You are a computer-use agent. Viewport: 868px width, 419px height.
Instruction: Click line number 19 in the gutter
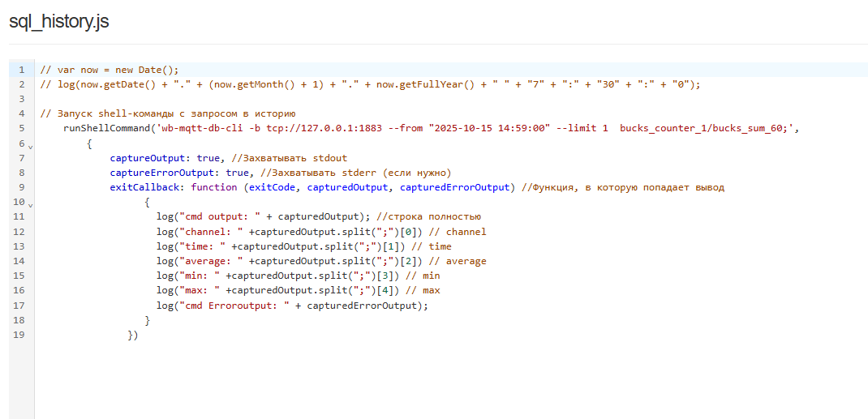[x=19, y=334]
